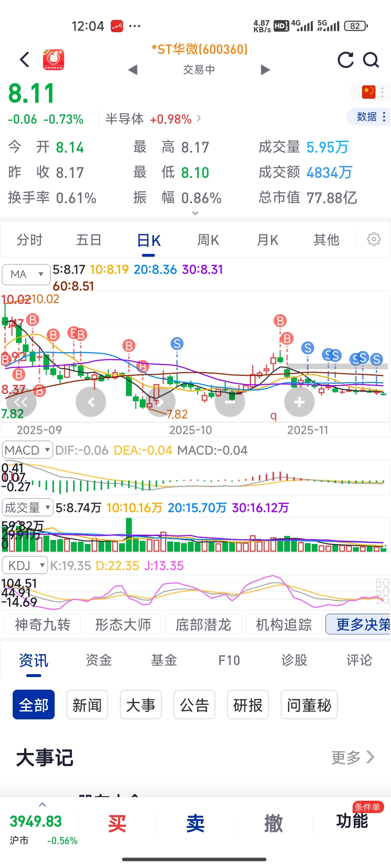Switch to 五日 chart tab

tap(89, 240)
